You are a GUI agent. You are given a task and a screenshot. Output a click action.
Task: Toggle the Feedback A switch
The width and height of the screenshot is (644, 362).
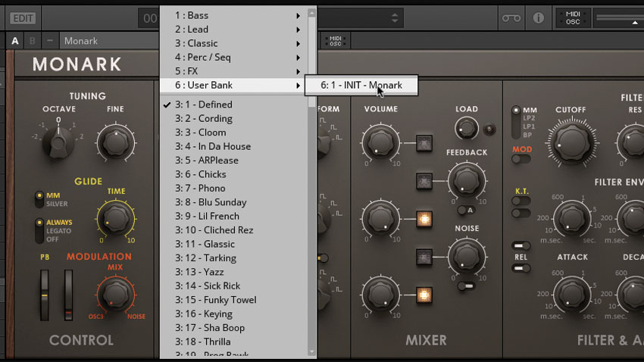pyautogui.click(x=466, y=211)
